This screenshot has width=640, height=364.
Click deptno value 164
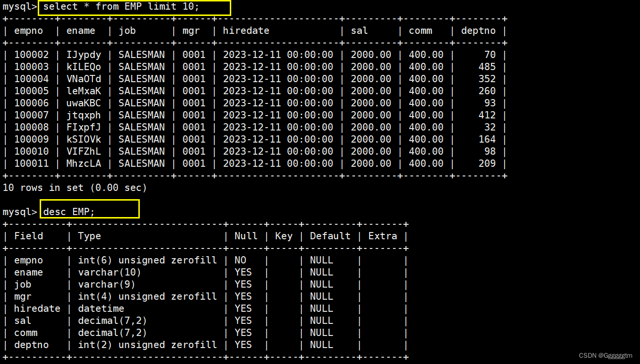coord(487,139)
